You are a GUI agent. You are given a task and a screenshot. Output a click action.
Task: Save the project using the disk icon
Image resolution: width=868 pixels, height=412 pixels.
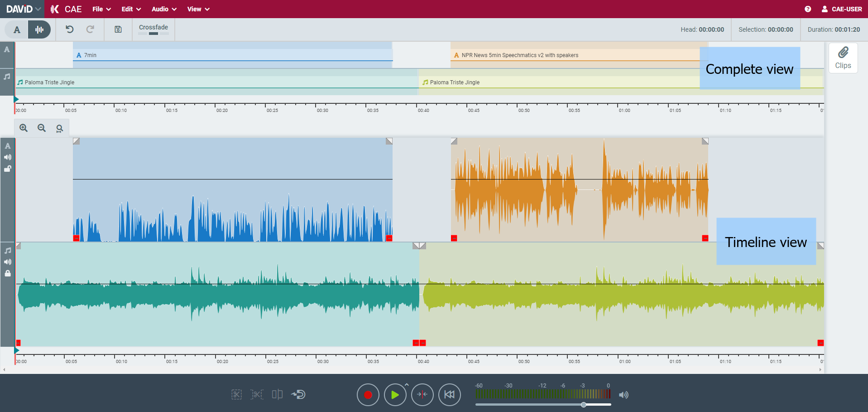(x=118, y=29)
